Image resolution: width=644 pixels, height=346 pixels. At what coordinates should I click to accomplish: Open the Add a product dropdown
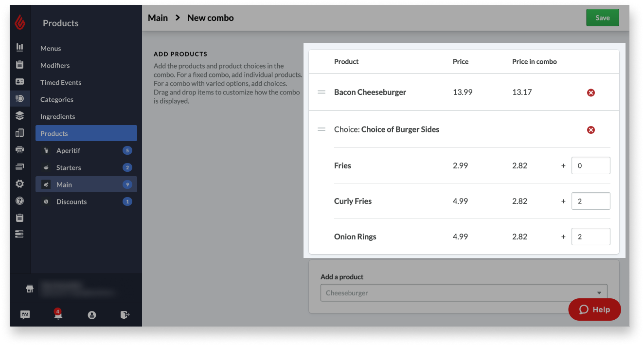click(x=463, y=292)
